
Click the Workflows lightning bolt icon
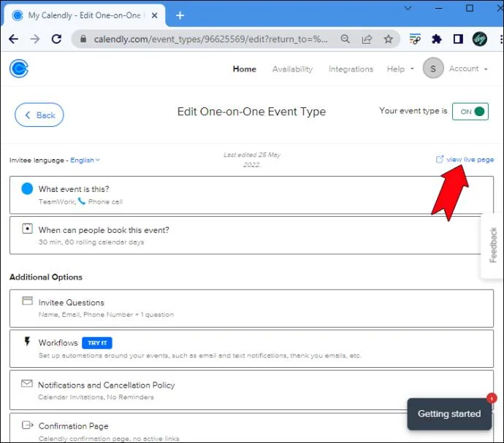point(27,341)
